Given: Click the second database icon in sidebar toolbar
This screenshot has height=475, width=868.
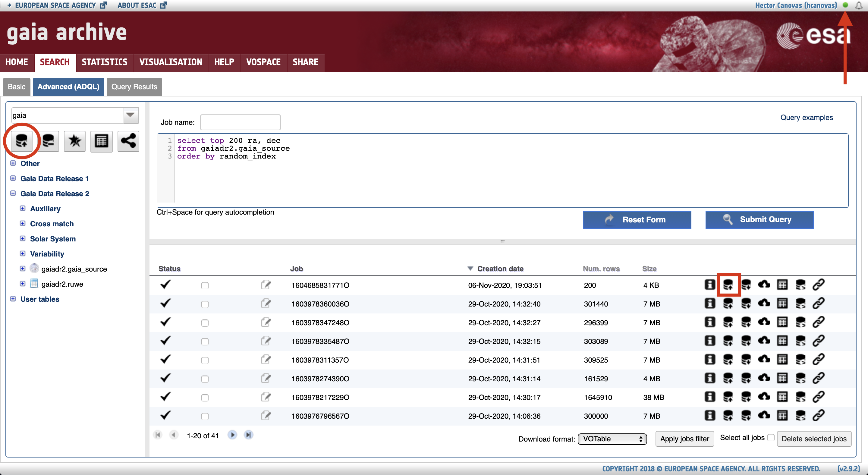Looking at the screenshot, I should (x=48, y=141).
